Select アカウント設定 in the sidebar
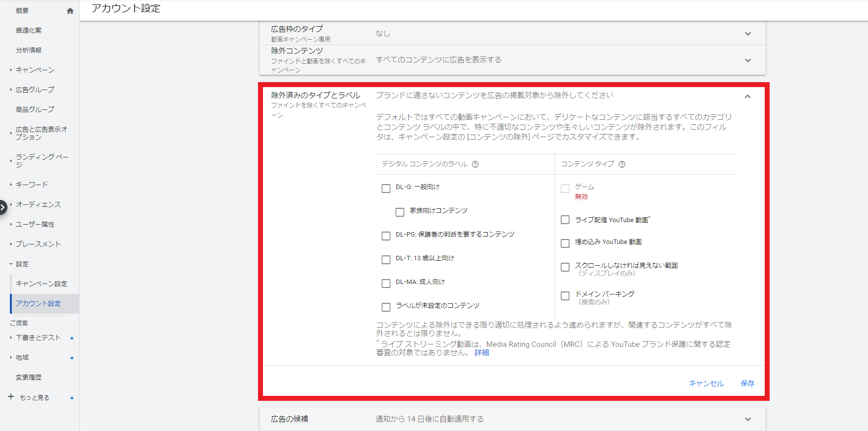 [39, 303]
